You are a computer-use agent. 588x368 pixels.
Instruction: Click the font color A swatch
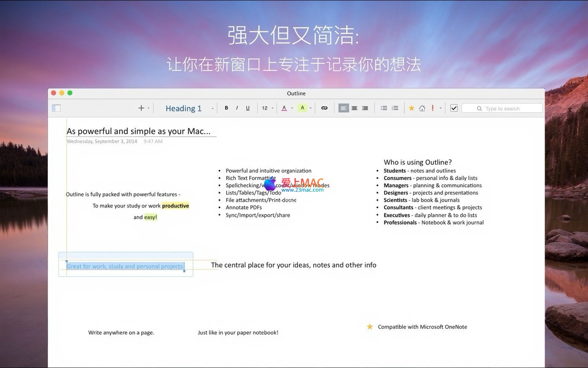pos(284,108)
